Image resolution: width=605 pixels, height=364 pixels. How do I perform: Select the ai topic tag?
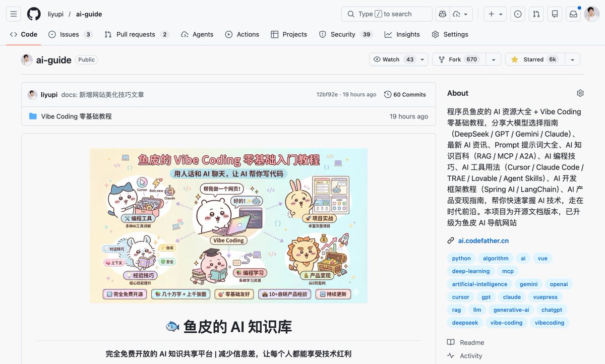tap(523, 258)
